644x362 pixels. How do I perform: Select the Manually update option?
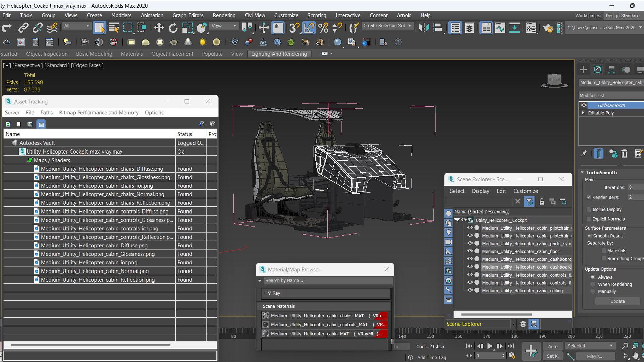point(593,292)
